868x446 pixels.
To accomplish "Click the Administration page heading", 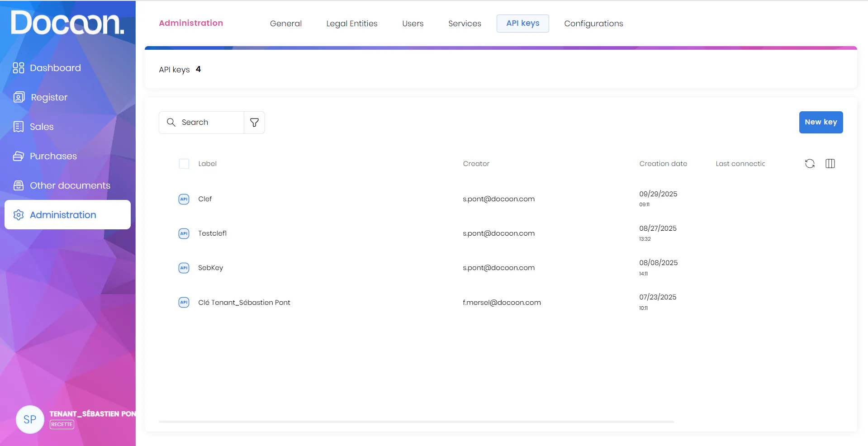I will coord(191,23).
